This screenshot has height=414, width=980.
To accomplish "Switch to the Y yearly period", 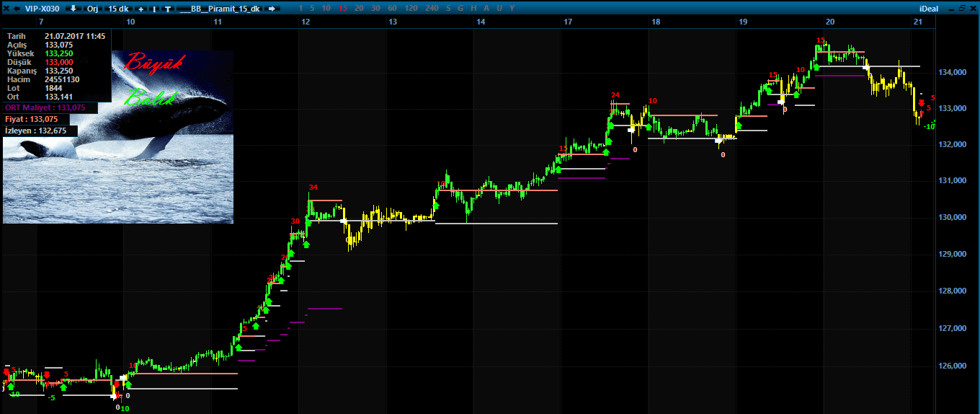I will coord(512,8).
